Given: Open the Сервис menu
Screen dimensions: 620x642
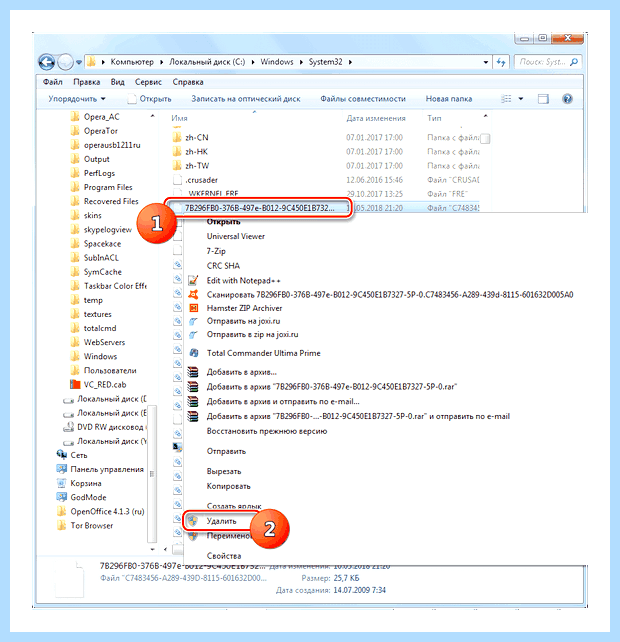Looking at the screenshot, I should tap(148, 82).
